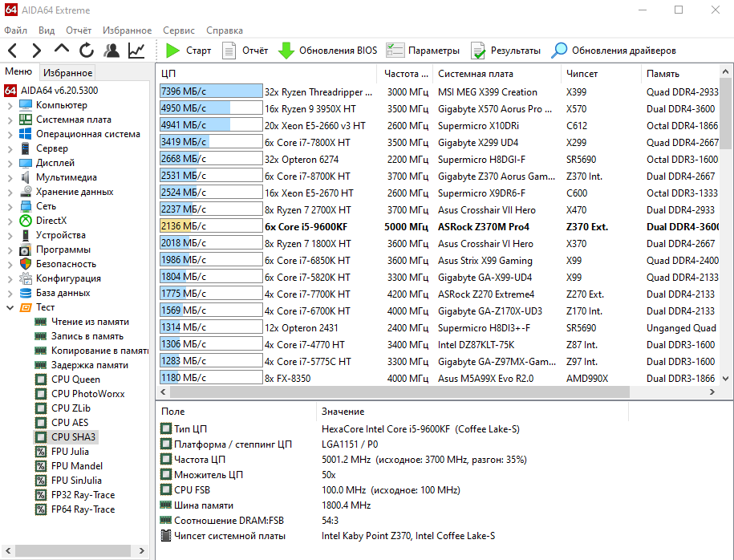Click the Forward navigation arrow
734x560 pixels.
click(37, 50)
